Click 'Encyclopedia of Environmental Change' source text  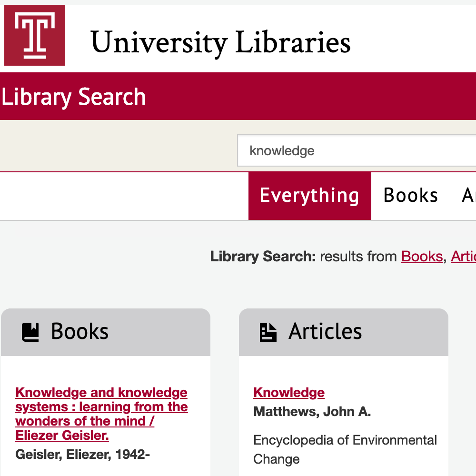coord(345,450)
